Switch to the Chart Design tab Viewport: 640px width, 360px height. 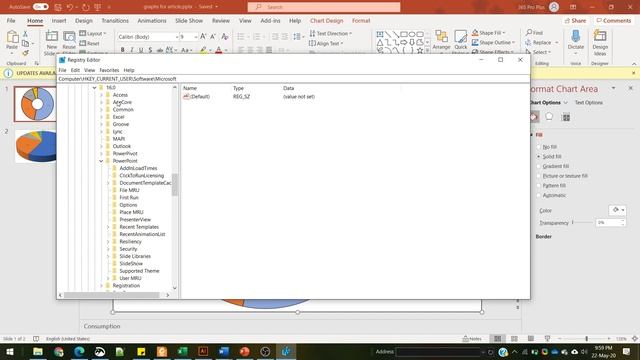tap(327, 20)
